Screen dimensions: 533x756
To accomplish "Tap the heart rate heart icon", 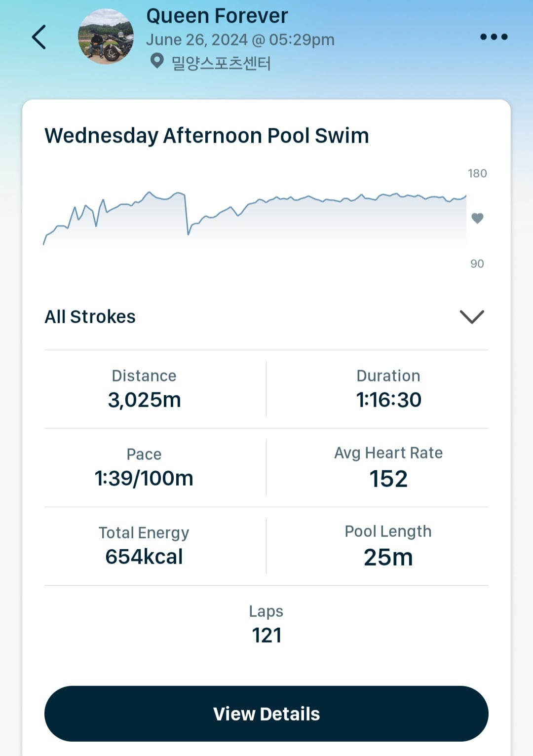I will click(x=477, y=218).
